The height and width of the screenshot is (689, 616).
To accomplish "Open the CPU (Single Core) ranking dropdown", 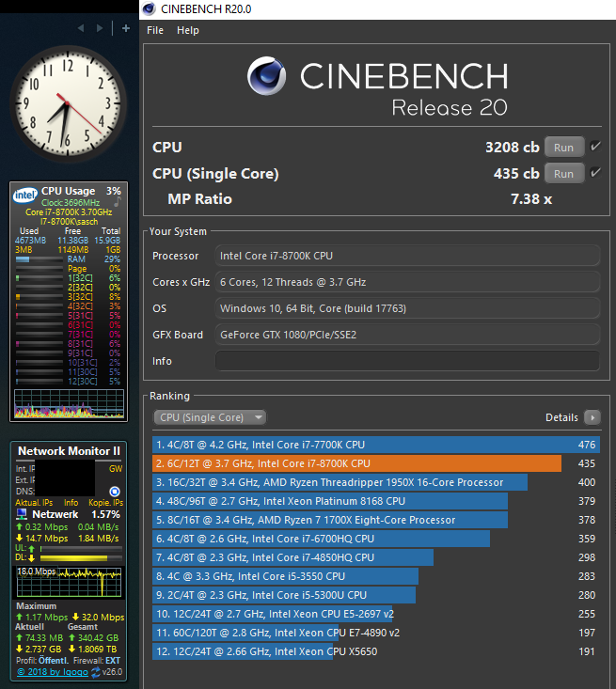I will click(210, 417).
